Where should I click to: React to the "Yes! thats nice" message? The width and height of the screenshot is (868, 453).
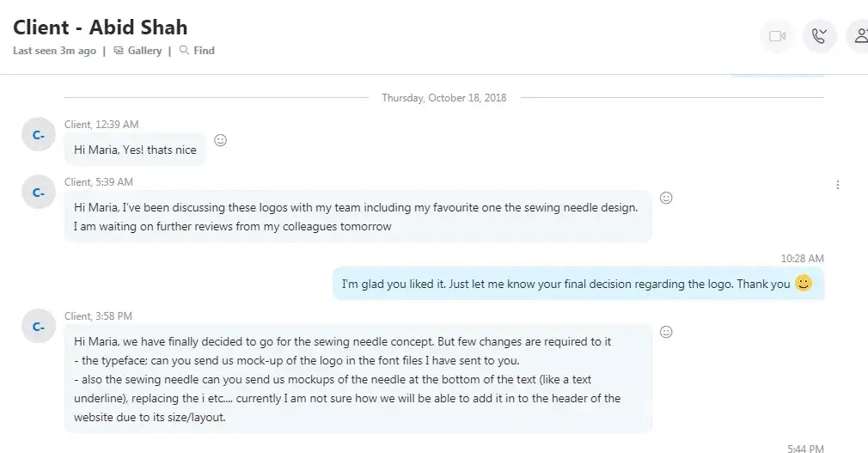point(220,140)
